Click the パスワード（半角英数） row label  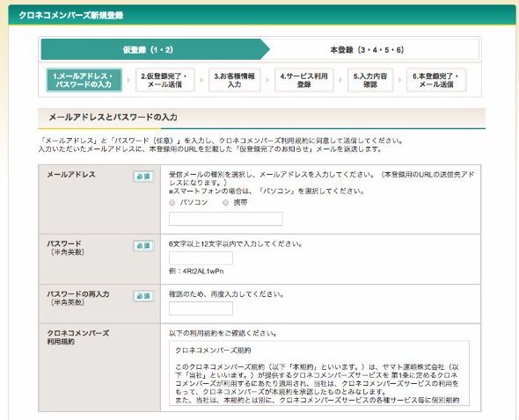coord(66,248)
